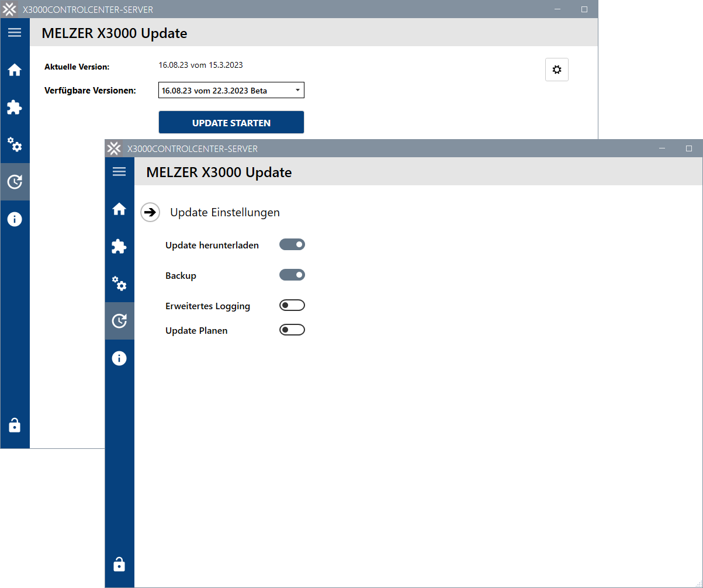Turn off the Backup switch
703x588 pixels.
click(292, 275)
